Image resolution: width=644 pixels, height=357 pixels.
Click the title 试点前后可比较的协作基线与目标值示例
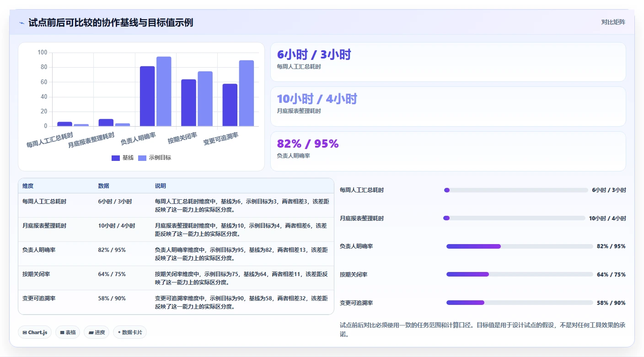[111, 23]
